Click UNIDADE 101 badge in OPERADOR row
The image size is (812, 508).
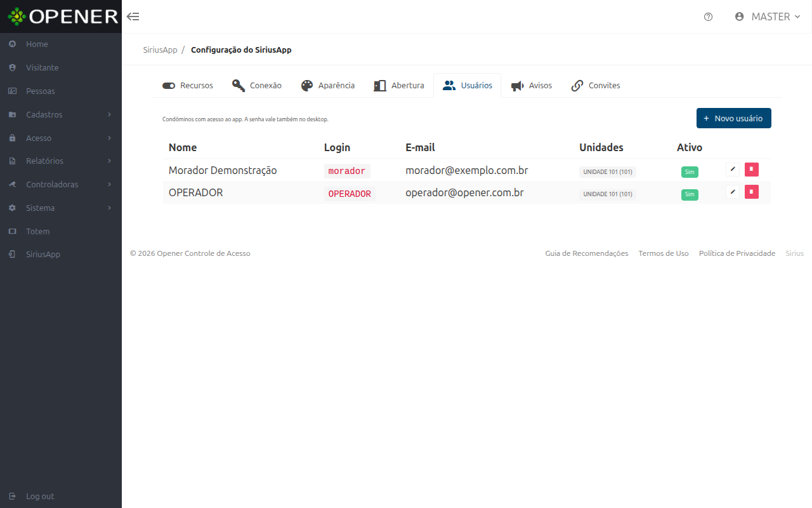point(608,194)
